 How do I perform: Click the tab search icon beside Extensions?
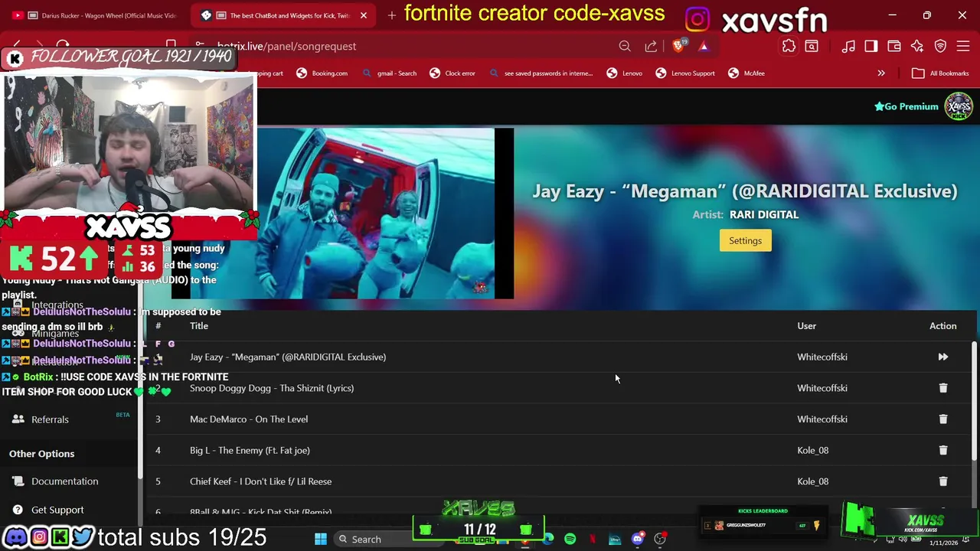coord(812,46)
